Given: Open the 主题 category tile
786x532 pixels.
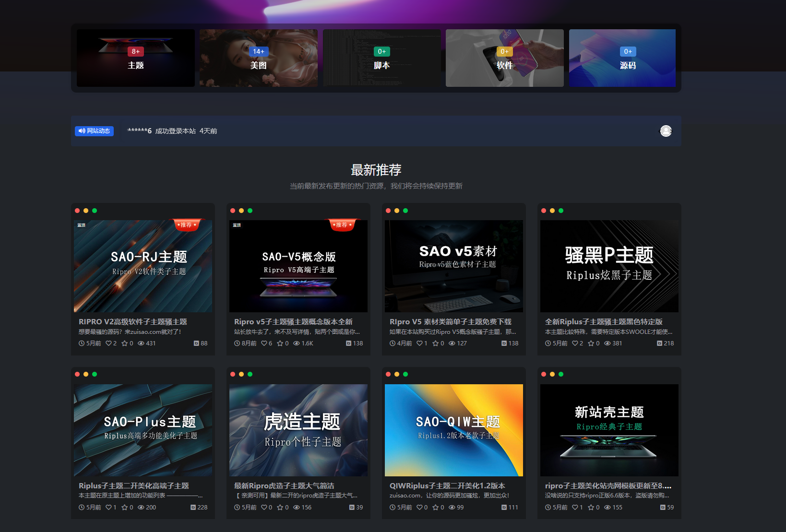Looking at the screenshot, I should (136, 58).
